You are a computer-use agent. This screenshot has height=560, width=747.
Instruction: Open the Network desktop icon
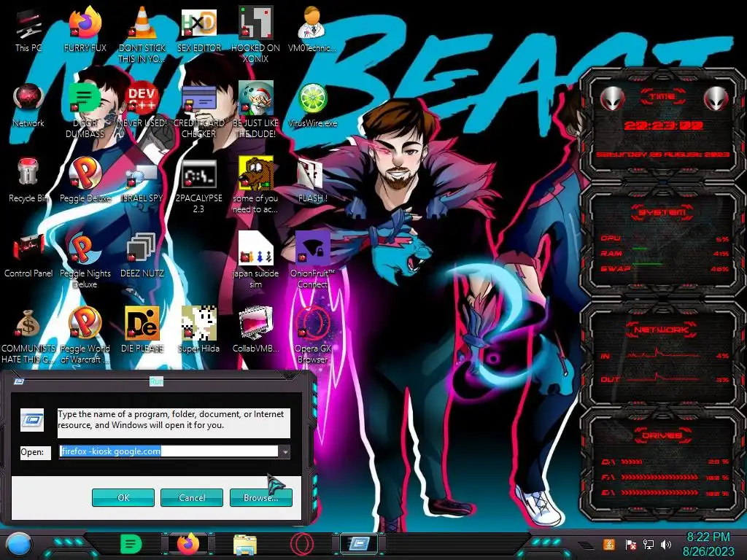[28, 104]
